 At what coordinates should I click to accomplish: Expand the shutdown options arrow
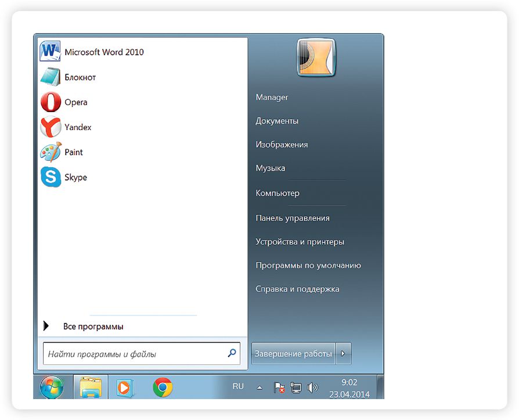pyautogui.click(x=343, y=354)
